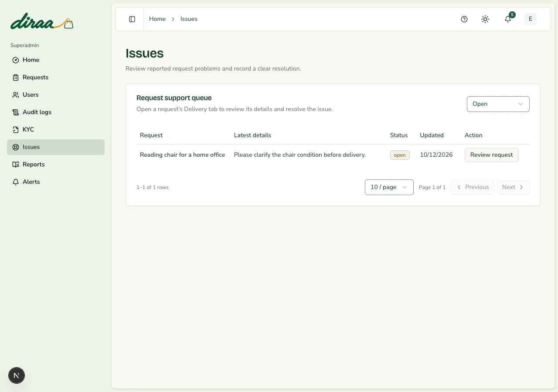Click the Next pagination button

[514, 187]
